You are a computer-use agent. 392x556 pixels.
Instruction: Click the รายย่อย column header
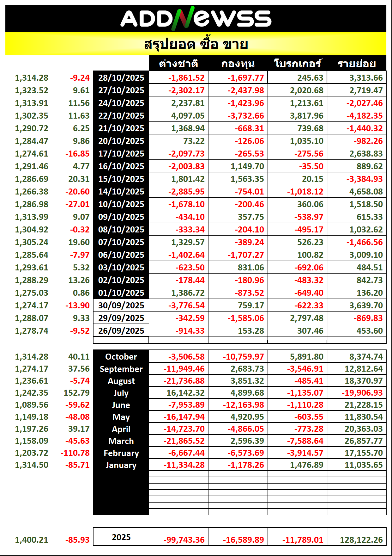tap(357, 64)
